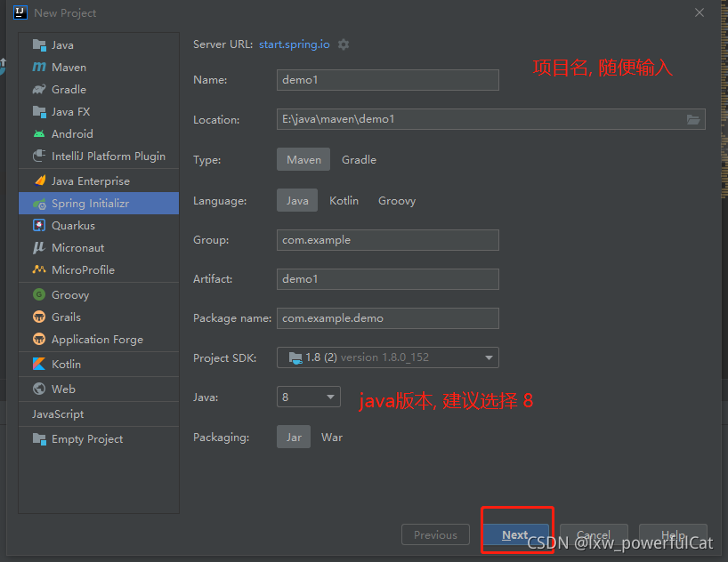Click the Java folder icon in sidebar

coord(39,45)
